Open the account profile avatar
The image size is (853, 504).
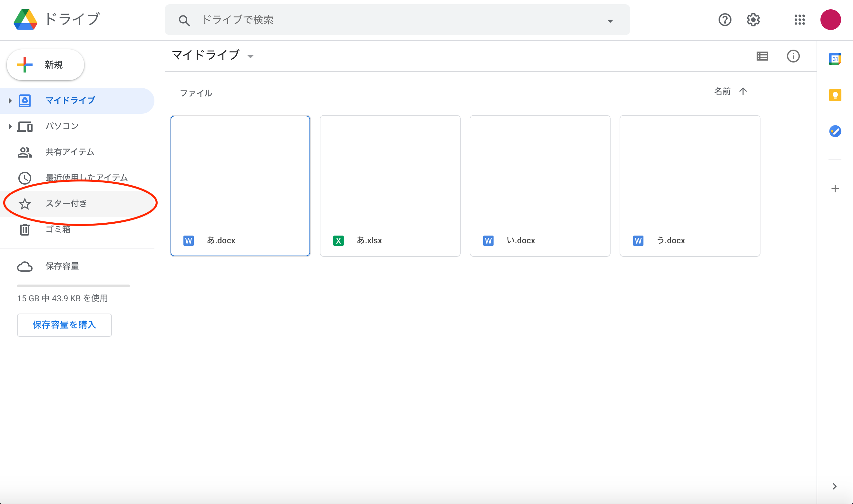click(830, 20)
